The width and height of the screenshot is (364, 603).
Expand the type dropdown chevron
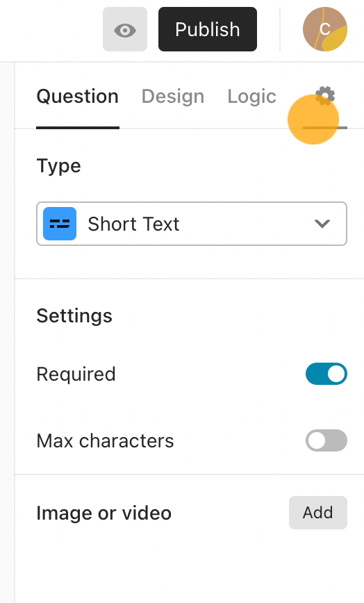(322, 224)
